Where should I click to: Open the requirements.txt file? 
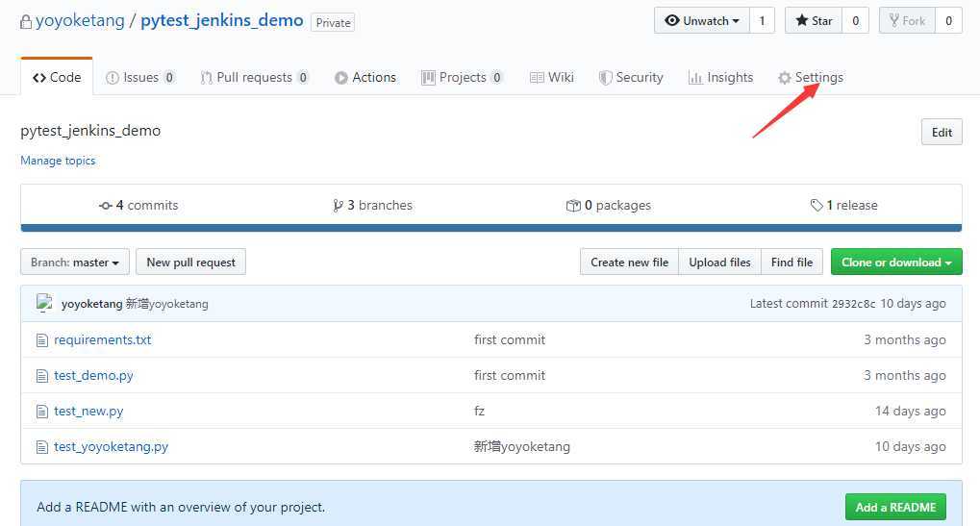103,339
